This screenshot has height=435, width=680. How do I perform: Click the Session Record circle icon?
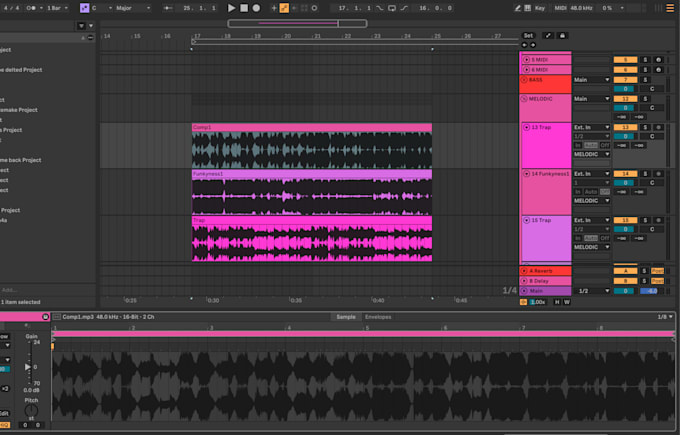tap(314, 8)
